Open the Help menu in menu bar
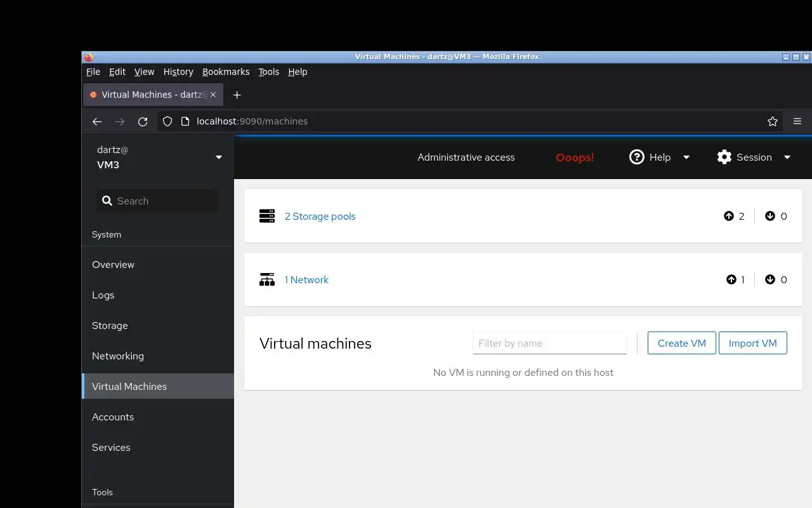 298,72
